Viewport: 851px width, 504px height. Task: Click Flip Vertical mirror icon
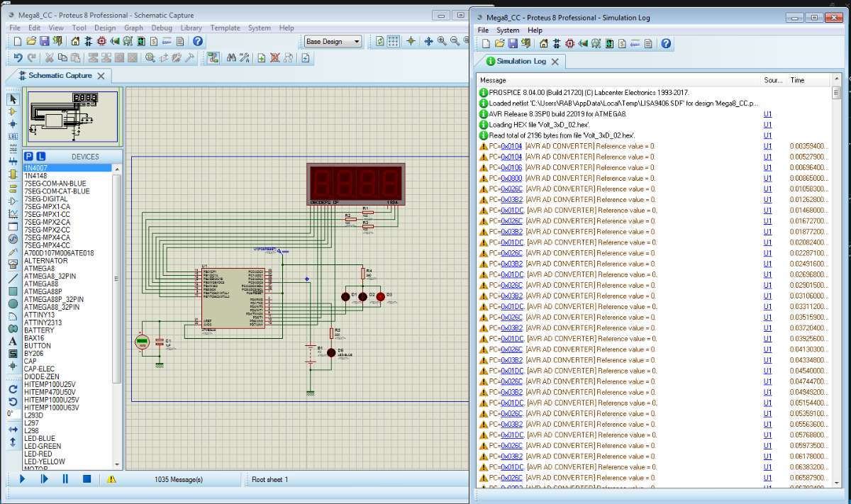(x=13, y=442)
